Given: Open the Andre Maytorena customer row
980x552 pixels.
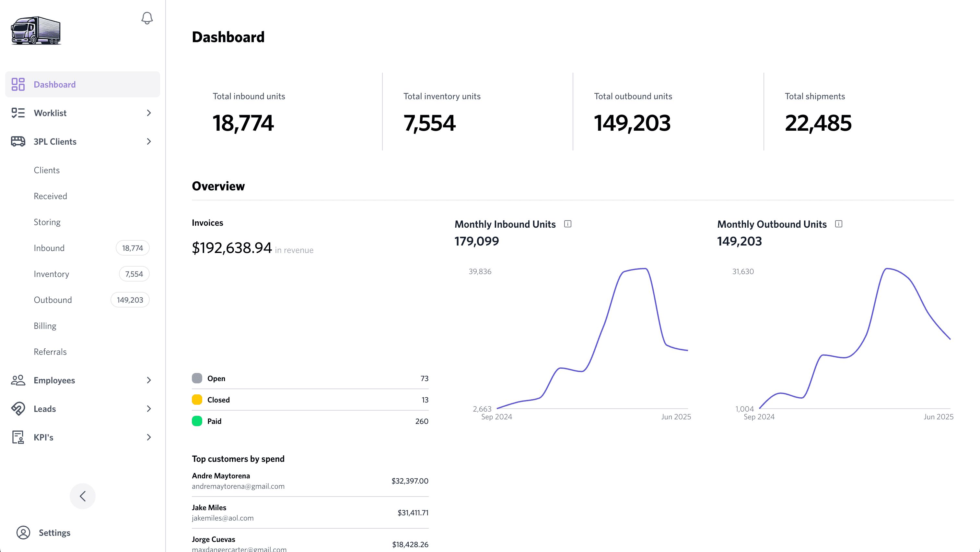Looking at the screenshot, I should pos(310,481).
